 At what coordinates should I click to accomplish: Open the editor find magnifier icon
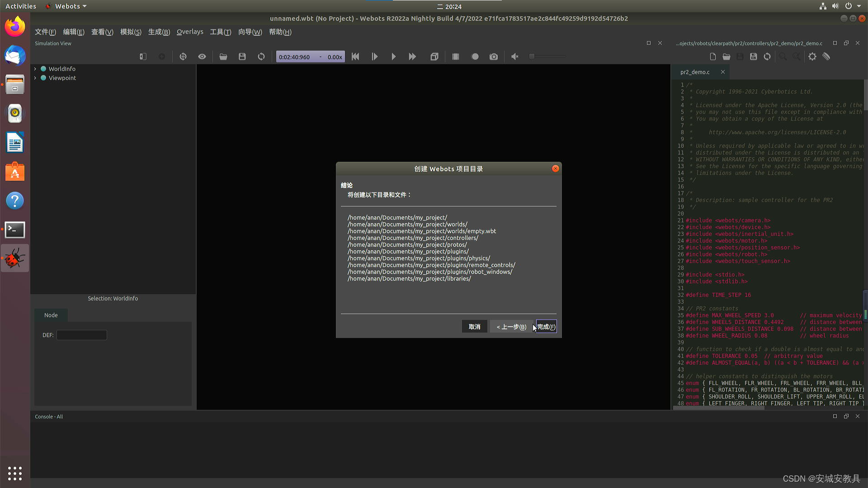783,56
